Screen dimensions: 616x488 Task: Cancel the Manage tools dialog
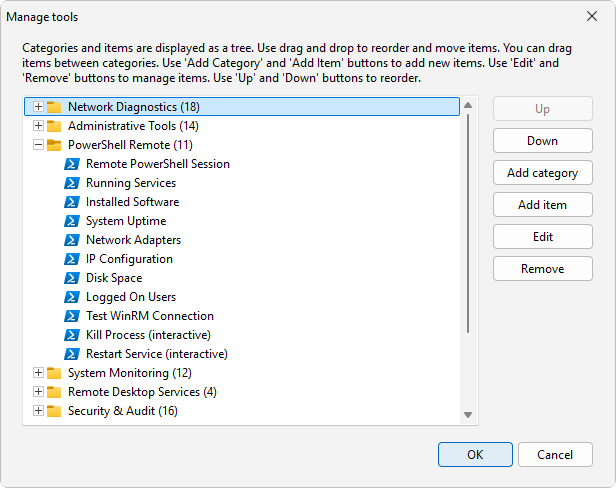click(x=555, y=455)
